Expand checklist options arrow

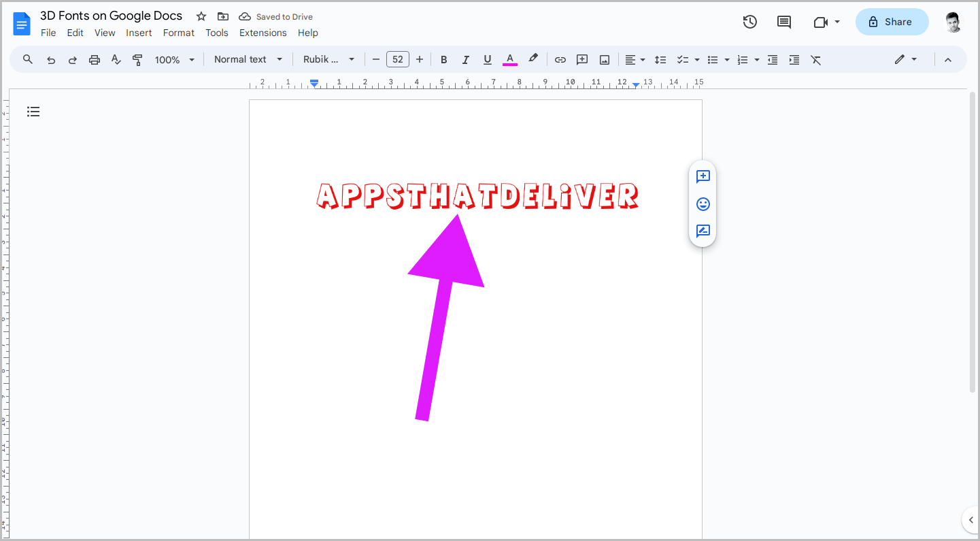point(697,60)
